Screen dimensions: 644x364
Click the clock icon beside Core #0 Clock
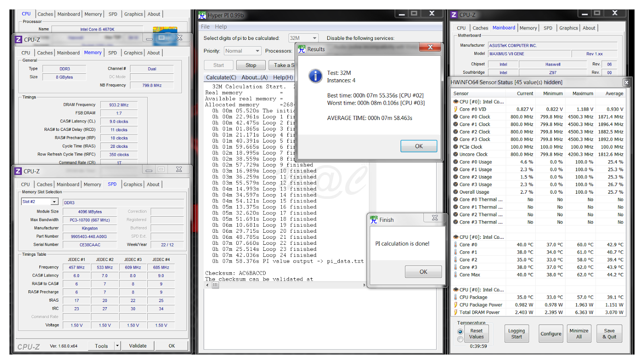pos(456,117)
